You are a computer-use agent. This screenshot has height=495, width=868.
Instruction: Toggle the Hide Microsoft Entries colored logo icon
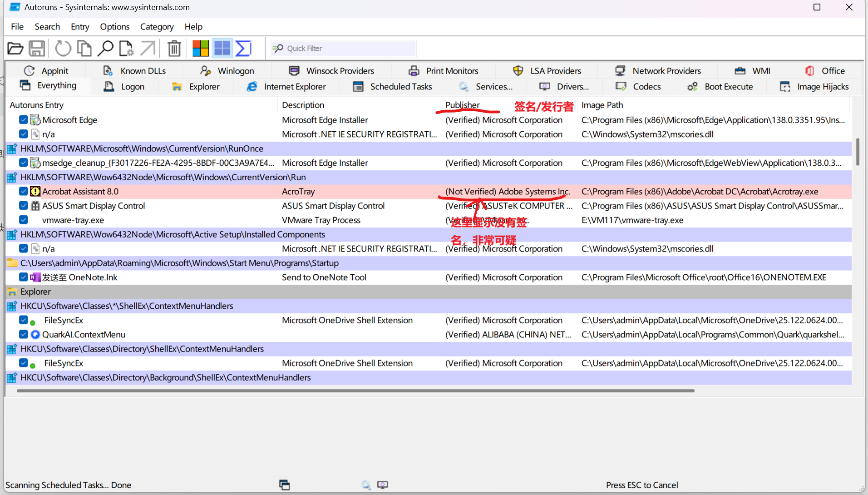tap(201, 48)
